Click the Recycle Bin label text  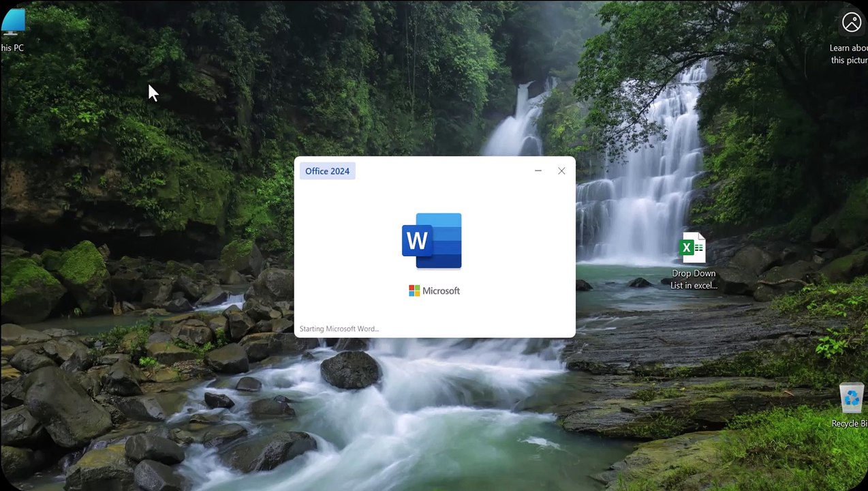coord(849,423)
